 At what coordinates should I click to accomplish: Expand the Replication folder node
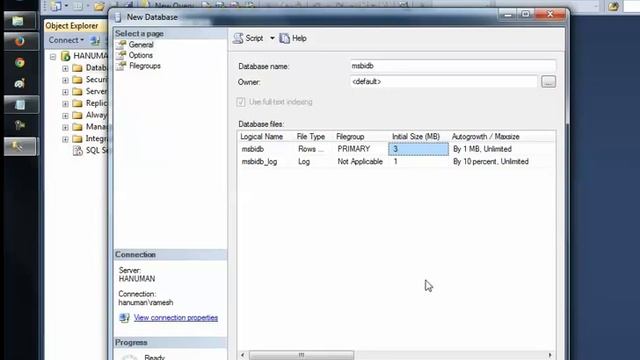65,104
